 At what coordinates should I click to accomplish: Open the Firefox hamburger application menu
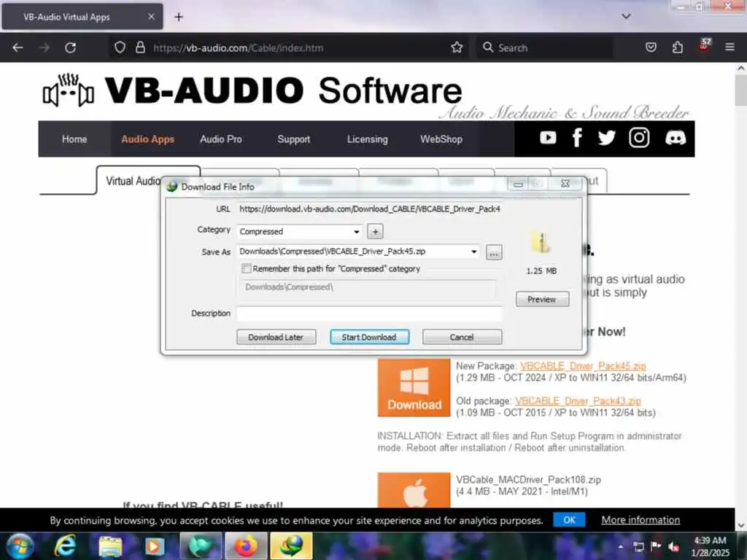[x=729, y=47]
